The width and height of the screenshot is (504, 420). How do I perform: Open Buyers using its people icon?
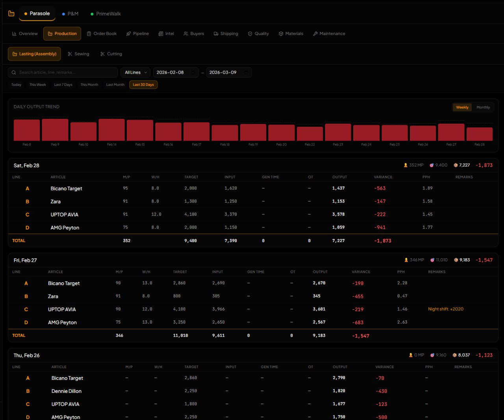pyautogui.click(x=185, y=33)
